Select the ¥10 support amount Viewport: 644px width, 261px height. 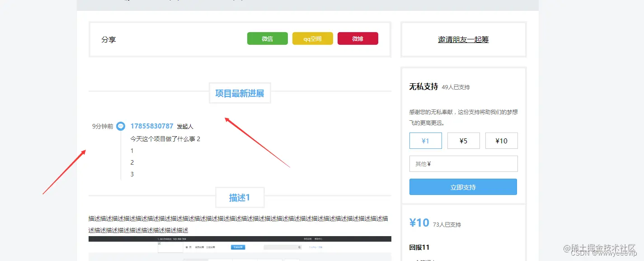tap(502, 141)
